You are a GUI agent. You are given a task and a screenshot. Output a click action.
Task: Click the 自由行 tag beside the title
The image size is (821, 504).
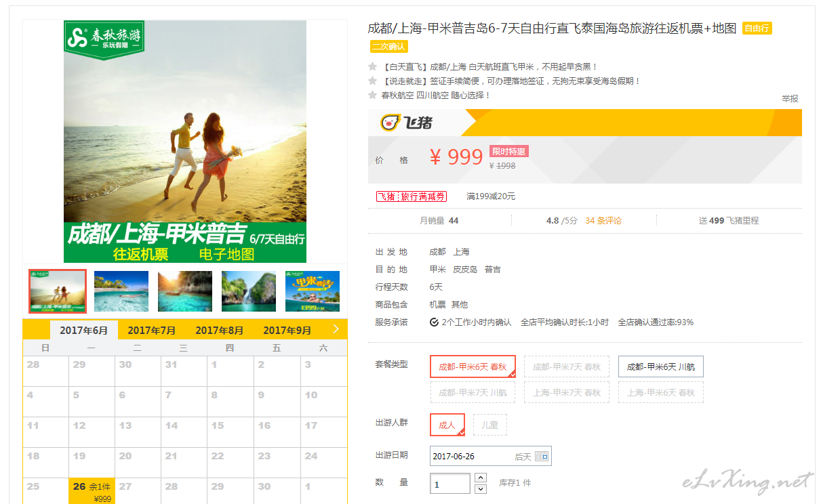point(757,28)
